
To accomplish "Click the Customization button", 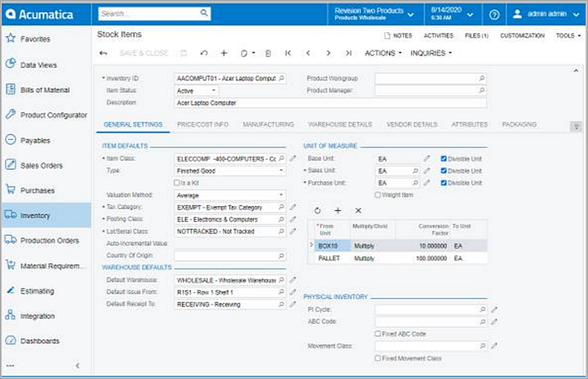I will tap(522, 36).
